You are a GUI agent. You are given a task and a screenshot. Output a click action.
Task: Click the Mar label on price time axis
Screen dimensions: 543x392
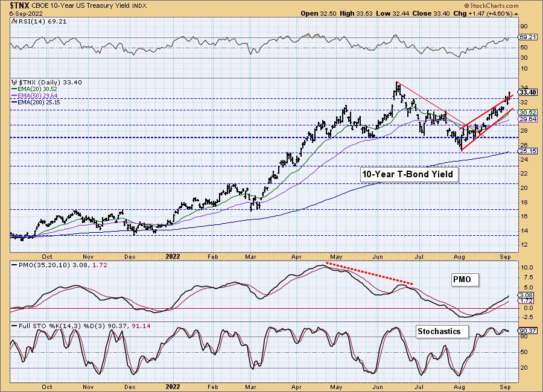[x=250, y=256]
